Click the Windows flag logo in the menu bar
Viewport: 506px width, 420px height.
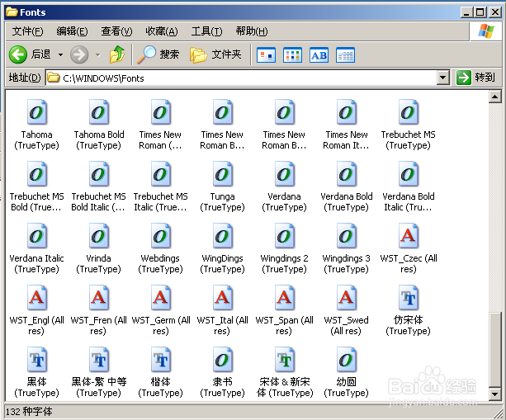[x=486, y=31]
